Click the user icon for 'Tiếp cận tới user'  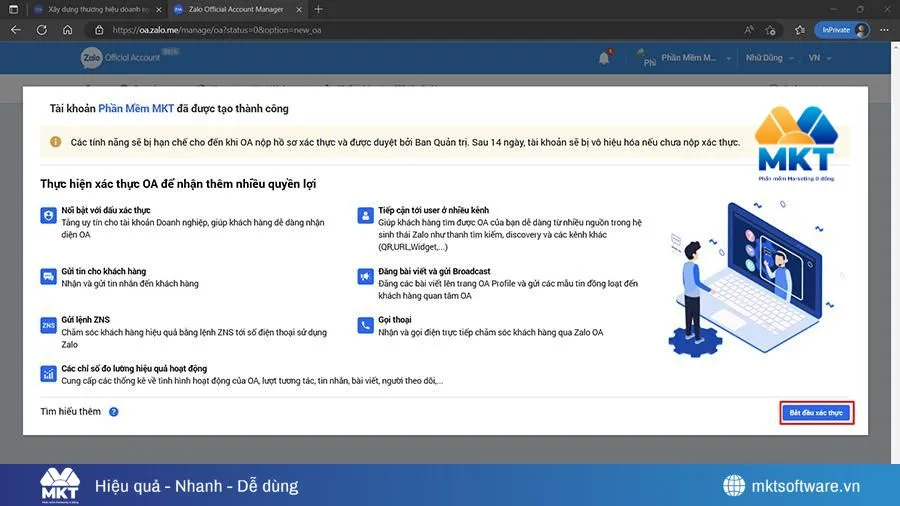pos(365,216)
